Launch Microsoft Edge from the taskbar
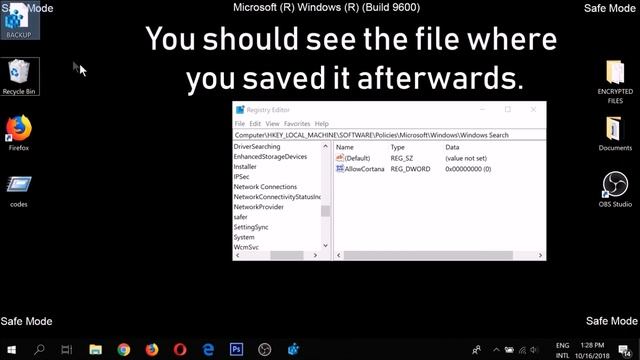The height and width of the screenshot is (360, 640). click(x=208, y=349)
